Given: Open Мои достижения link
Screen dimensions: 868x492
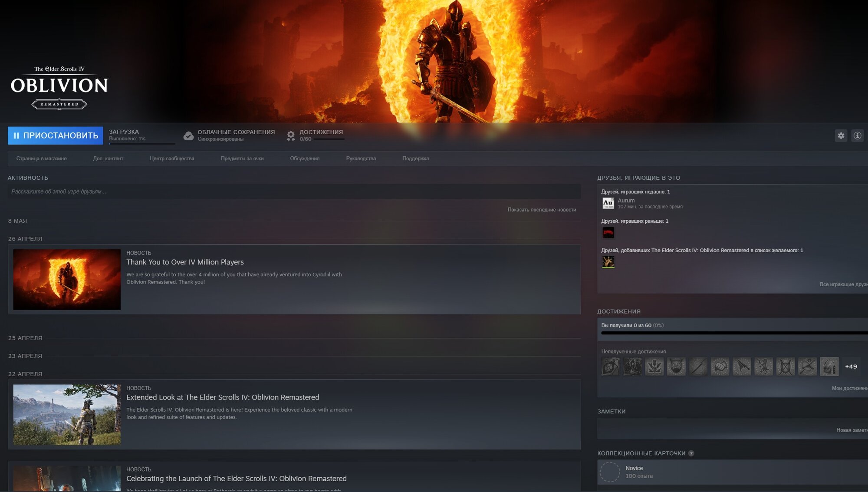Looking at the screenshot, I should point(849,388).
